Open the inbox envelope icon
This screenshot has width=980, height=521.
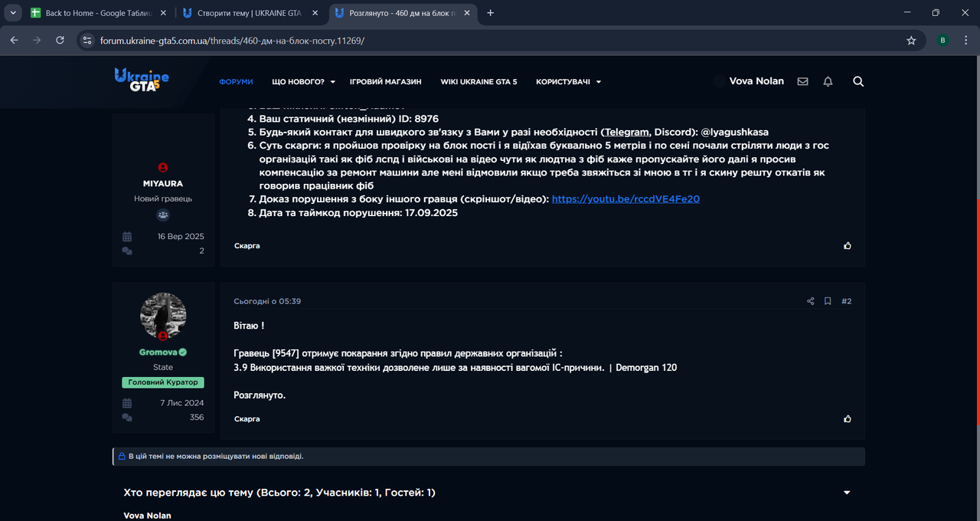pyautogui.click(x=802, y=81)
